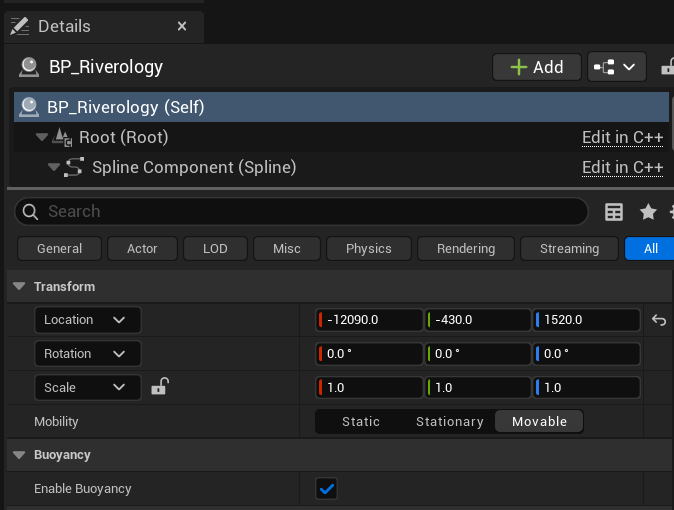
Task: Collapse the Spline Component node
Action: pos(54,167)
